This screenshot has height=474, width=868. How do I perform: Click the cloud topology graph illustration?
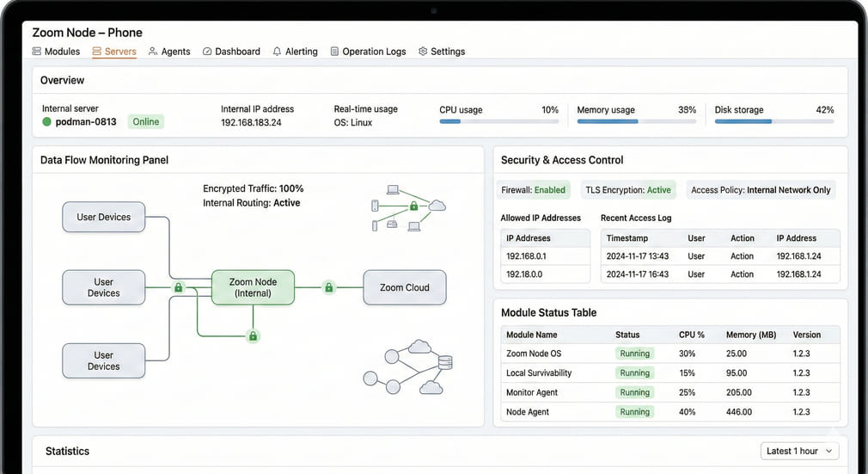(407, 366)
